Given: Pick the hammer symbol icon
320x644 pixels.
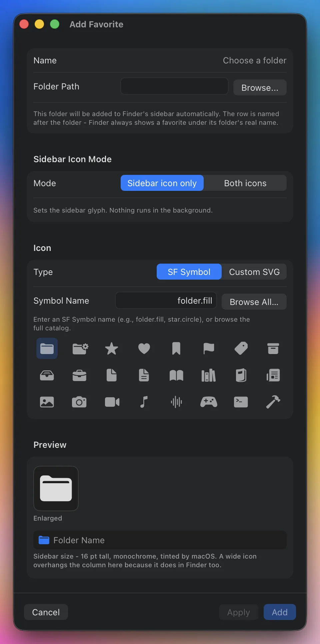Looking at the screenshot, I should coord(273,402).
